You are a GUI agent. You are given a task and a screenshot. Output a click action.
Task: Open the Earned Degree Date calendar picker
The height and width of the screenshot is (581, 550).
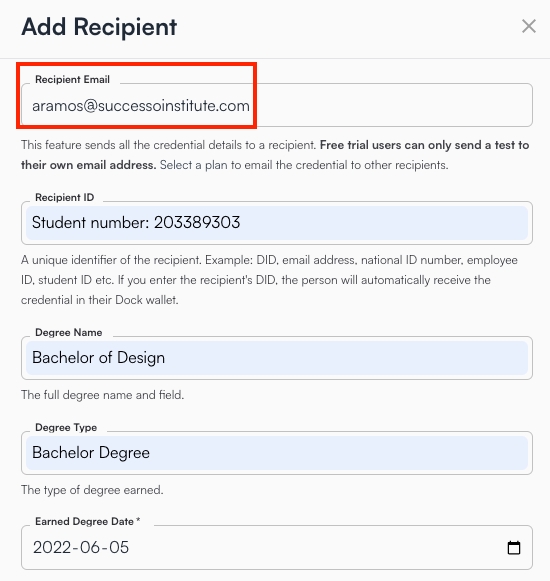pos(514,547)
